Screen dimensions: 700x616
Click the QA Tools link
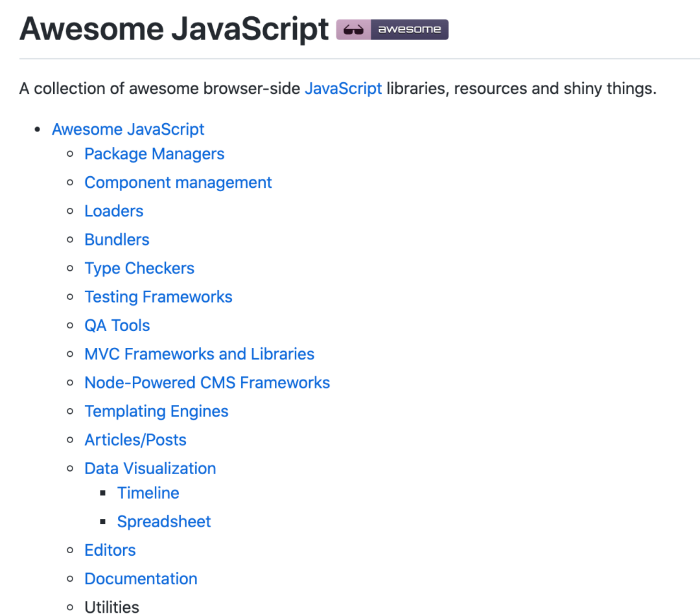117,325
